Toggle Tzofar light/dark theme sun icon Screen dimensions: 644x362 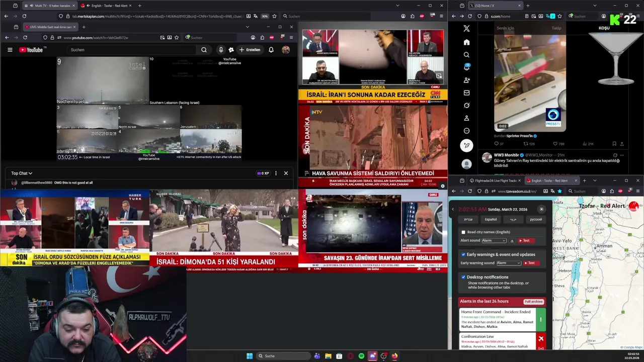click(541, 209)
